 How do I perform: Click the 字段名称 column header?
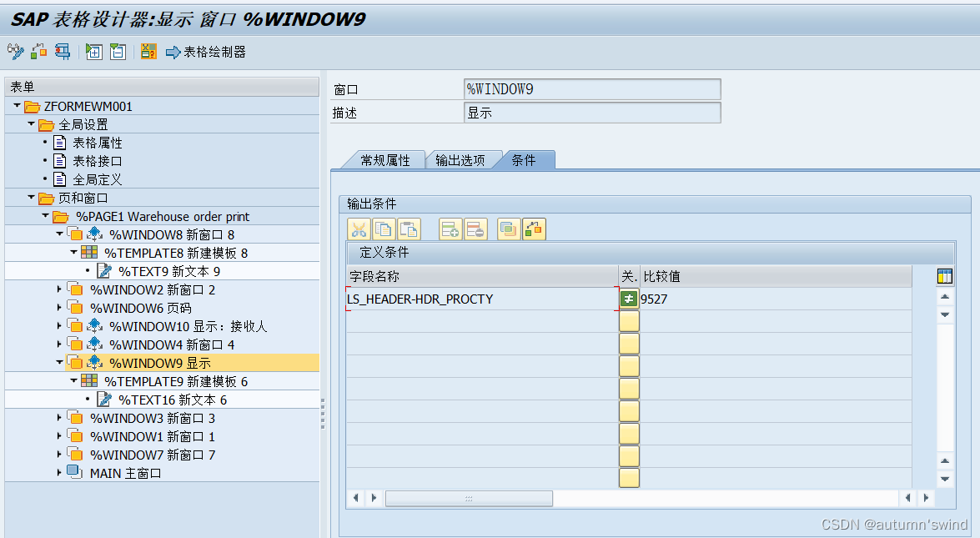482,276
